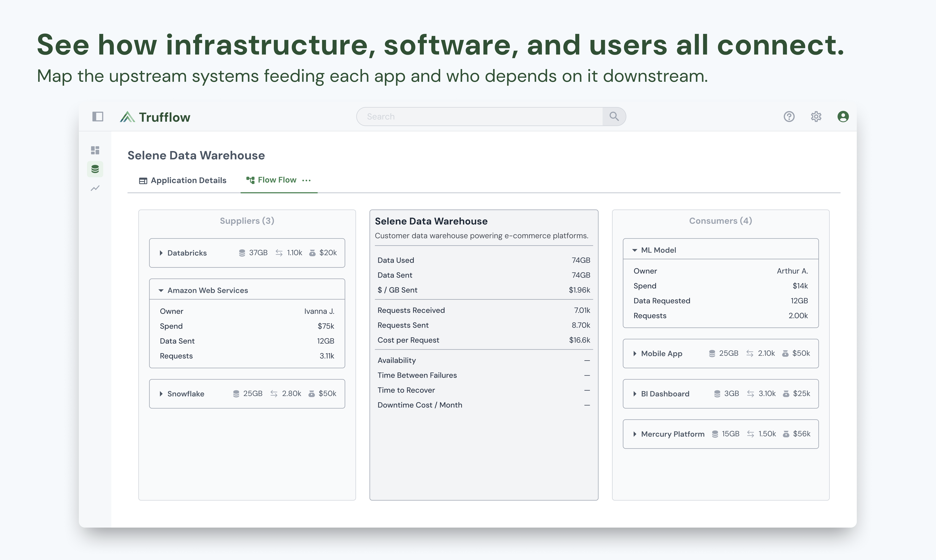The height and width of the screenshot is (560, 936).
Task: Collapse the Amazon Web Services supplier
Action: (x=161, y=290)
